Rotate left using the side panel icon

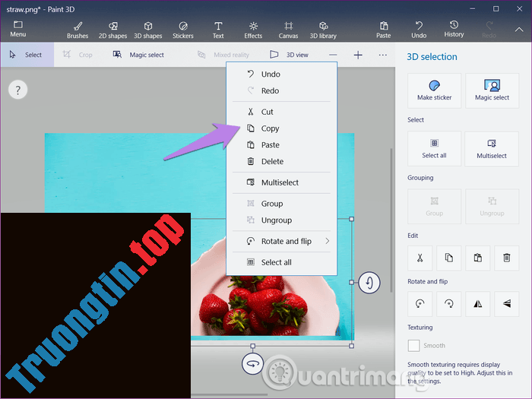tap(420, 304)
